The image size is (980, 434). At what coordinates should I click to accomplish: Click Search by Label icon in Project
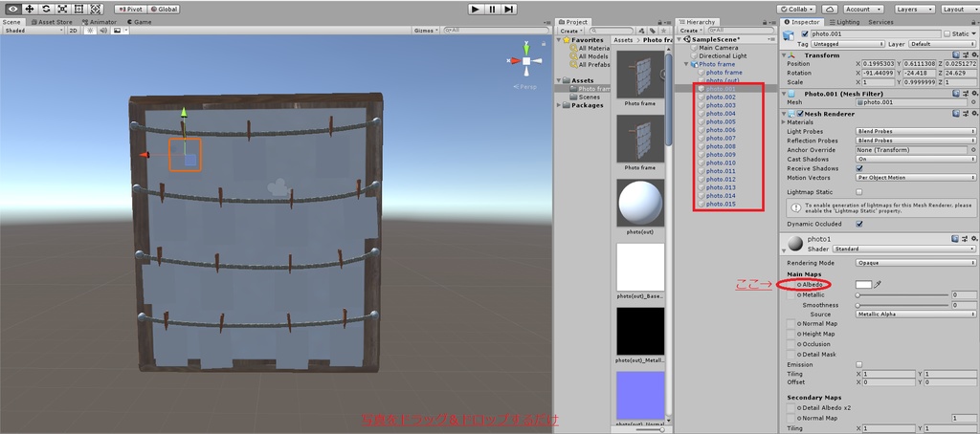[652, 30]
